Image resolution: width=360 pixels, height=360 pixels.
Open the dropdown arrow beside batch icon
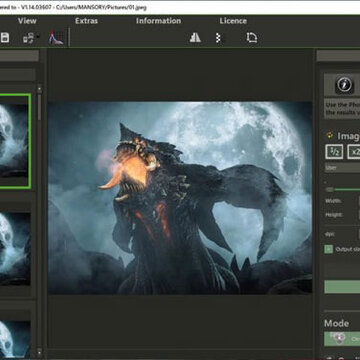tap(38, 36)
